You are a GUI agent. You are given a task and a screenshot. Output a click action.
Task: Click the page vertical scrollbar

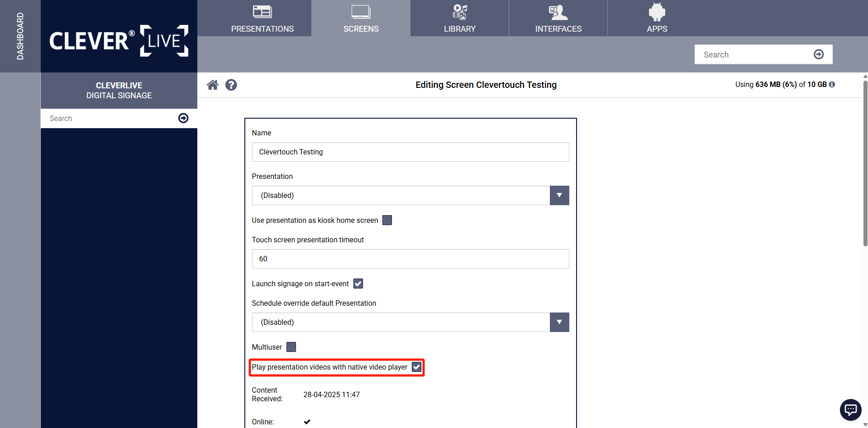[x=865, y=163]
